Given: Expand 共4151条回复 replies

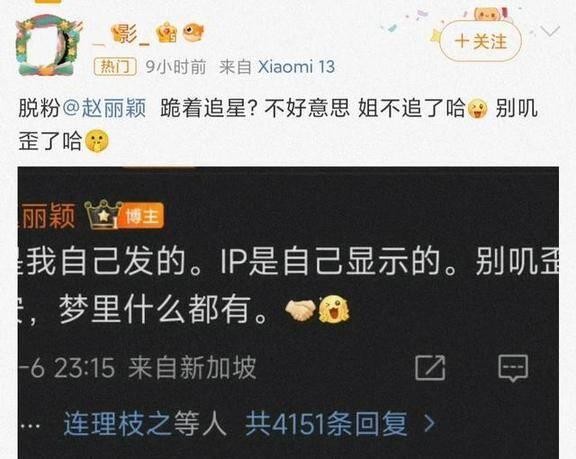Looking at the screenshot, I should (326, 423).
